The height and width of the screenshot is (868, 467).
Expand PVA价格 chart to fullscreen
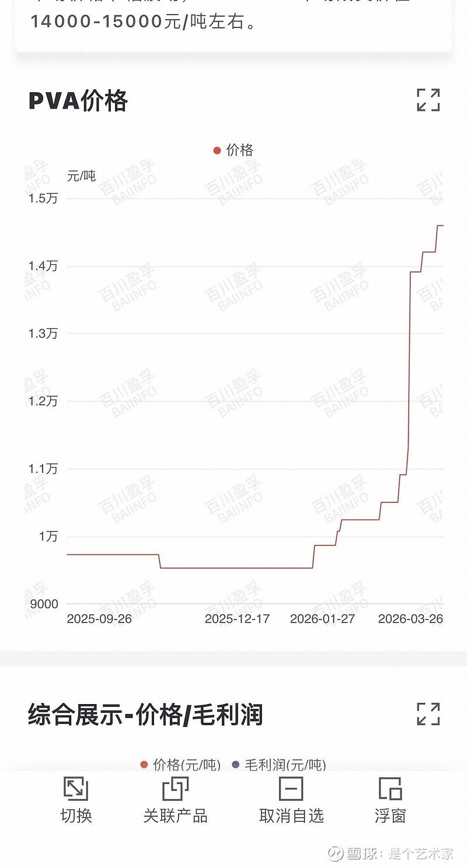click(428, 100)
